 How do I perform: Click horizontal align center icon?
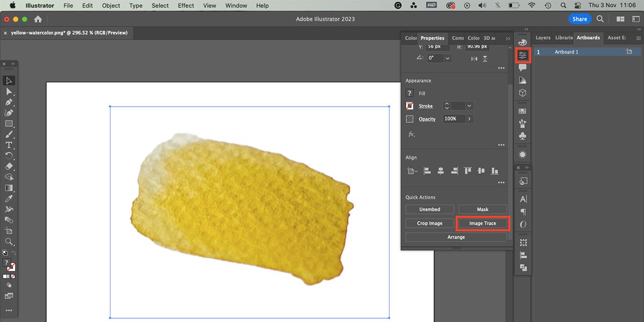pos(441,171)
